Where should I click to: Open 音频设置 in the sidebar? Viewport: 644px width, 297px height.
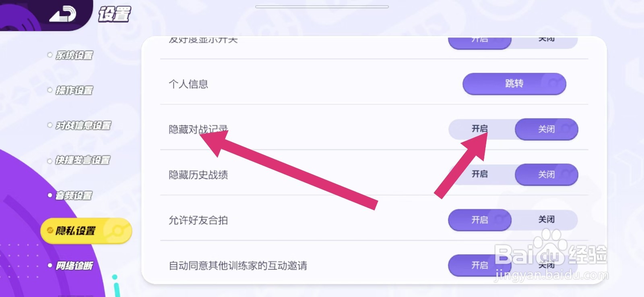tap(74, 195)
